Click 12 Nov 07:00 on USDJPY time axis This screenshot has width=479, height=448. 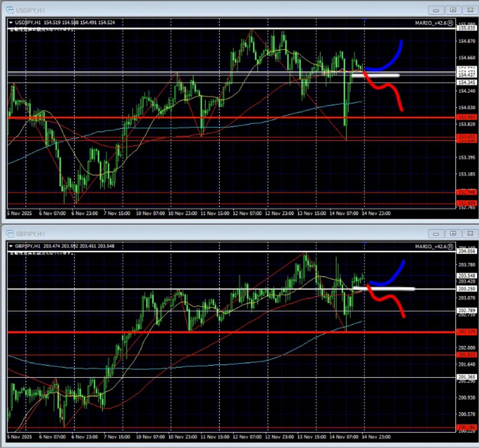pos(247,213)
